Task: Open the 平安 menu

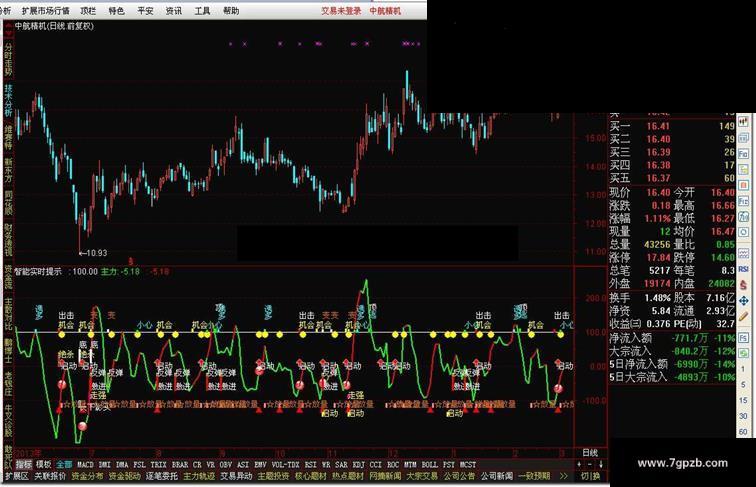Action: pyautogui.click(x=145, y=10)
